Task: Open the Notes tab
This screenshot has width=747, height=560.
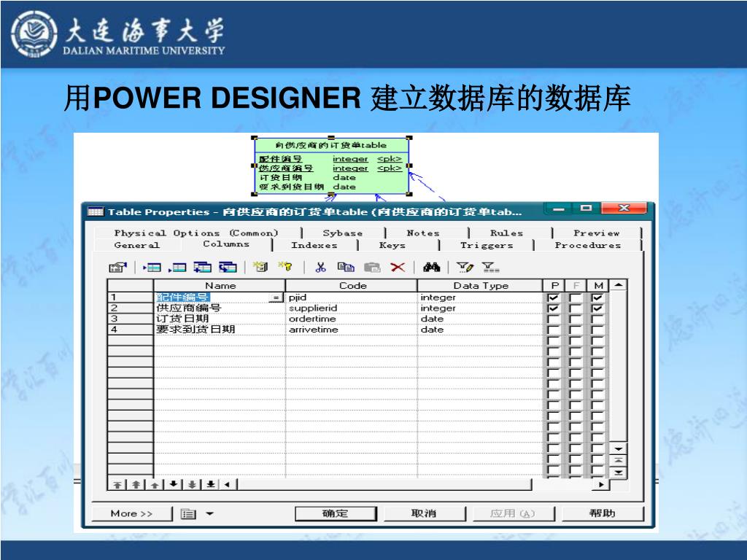Action: point(423,233)
